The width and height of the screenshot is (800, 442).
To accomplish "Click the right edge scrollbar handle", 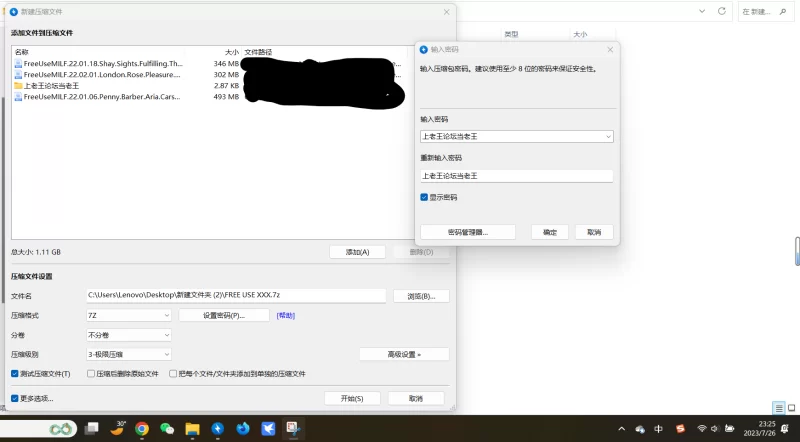I will point(797,251).
